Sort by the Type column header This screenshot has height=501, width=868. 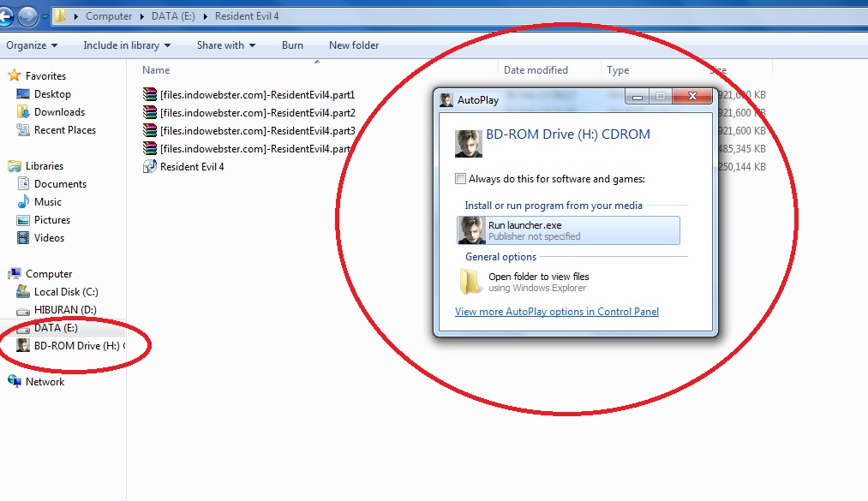[x=618, y=70]
